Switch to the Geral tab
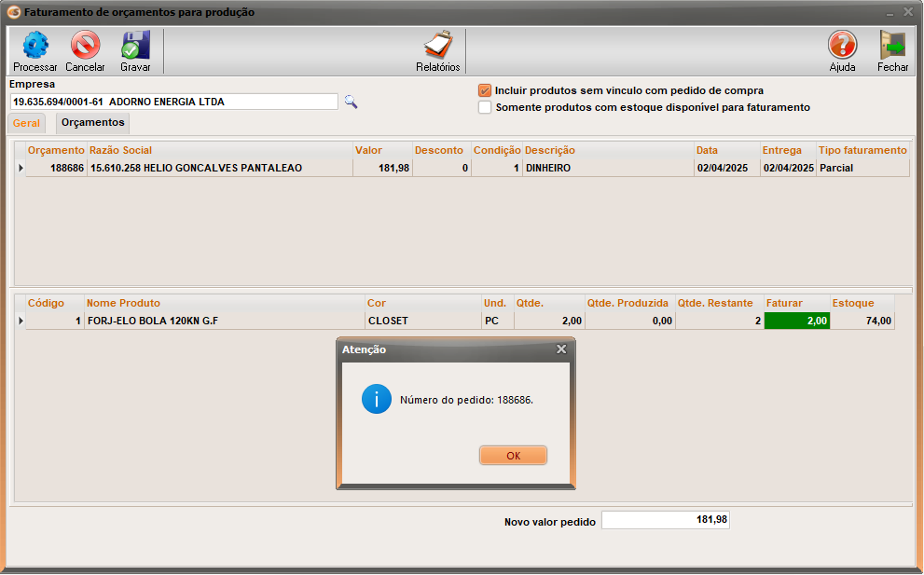 (x=26, y=123)
